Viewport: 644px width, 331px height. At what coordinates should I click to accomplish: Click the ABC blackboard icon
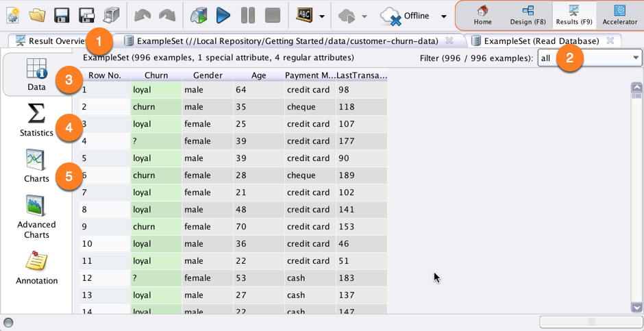click(x=304, y=16)
